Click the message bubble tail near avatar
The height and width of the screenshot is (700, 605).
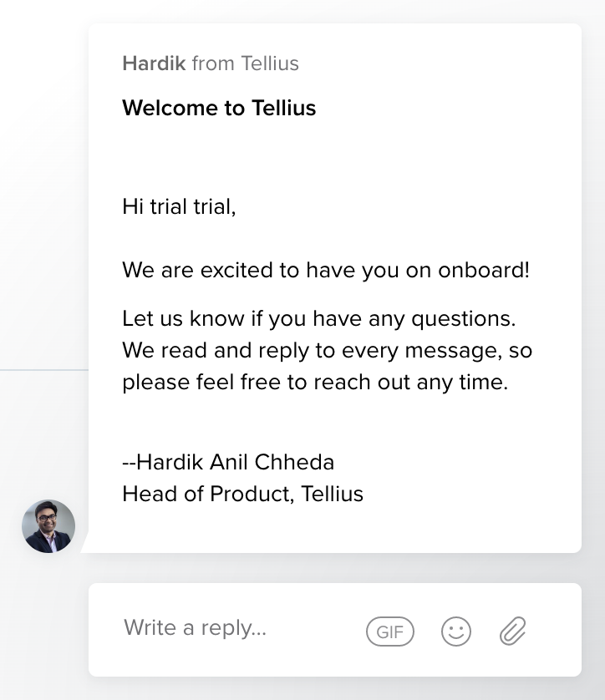pos(85,545)
